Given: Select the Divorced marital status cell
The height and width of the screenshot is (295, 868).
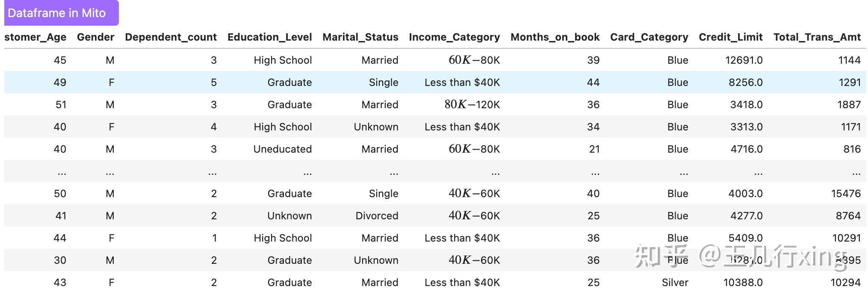Looking at the screenshot, I should (x=377, y=216).
